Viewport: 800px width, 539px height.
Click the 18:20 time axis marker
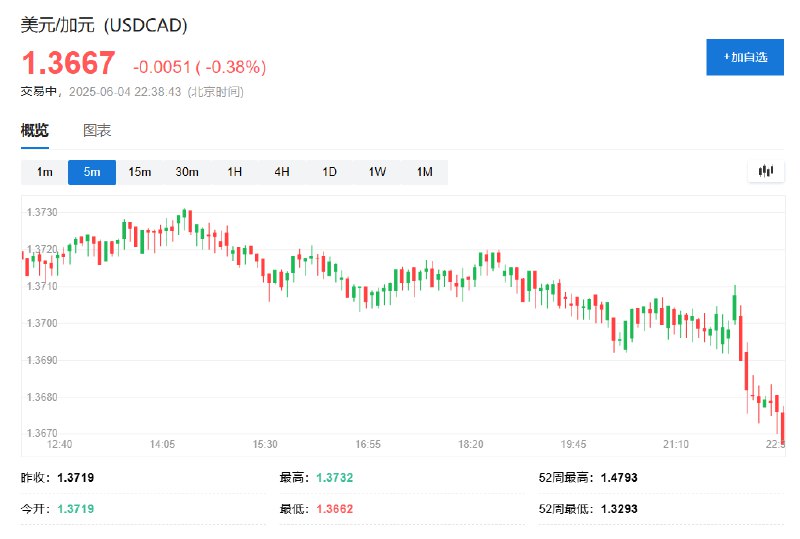470,444
